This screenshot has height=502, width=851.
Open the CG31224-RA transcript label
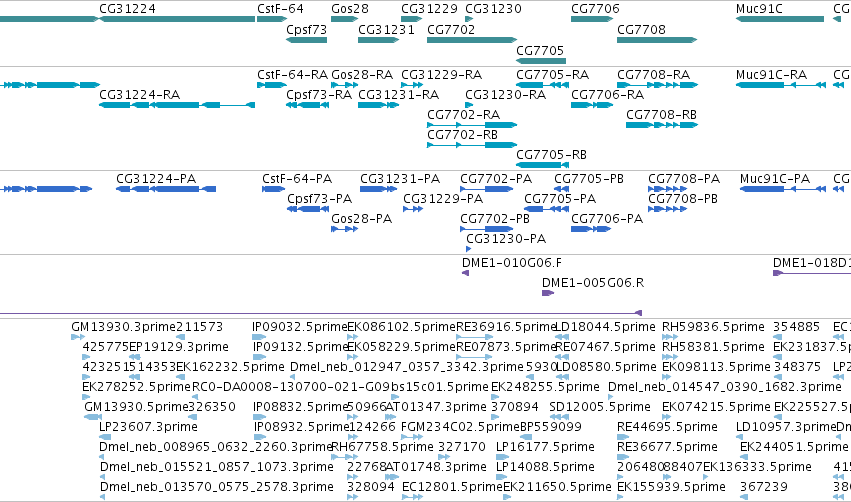[x=139, y=94]
